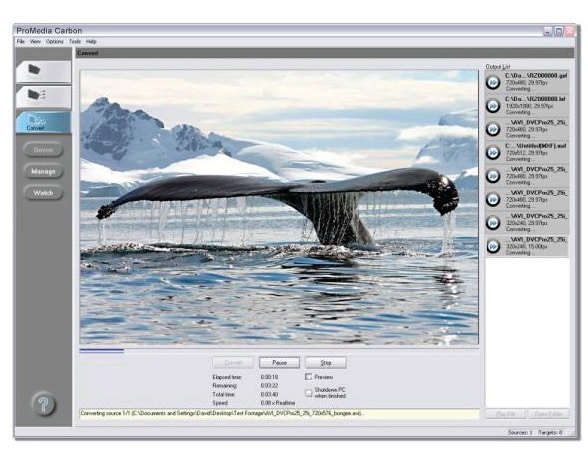The image size is (588, 472).
Task: Click the Play File button
Action: [x=506, y=414]
